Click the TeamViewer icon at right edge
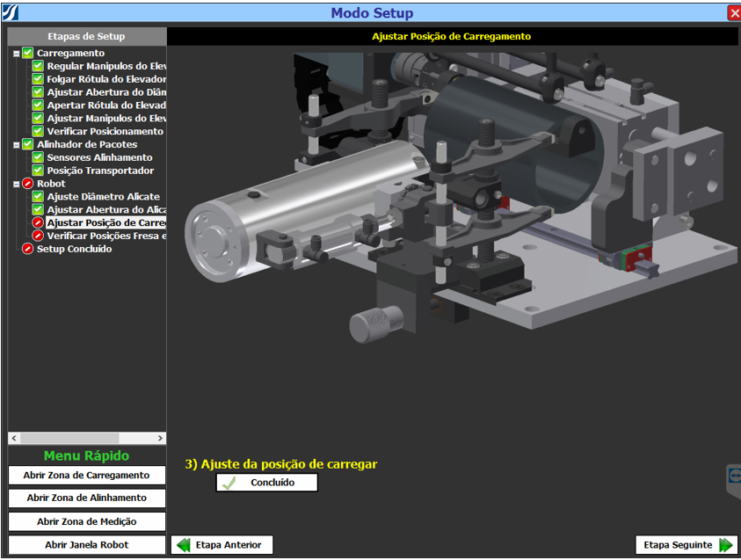 [x=735, y=475]
